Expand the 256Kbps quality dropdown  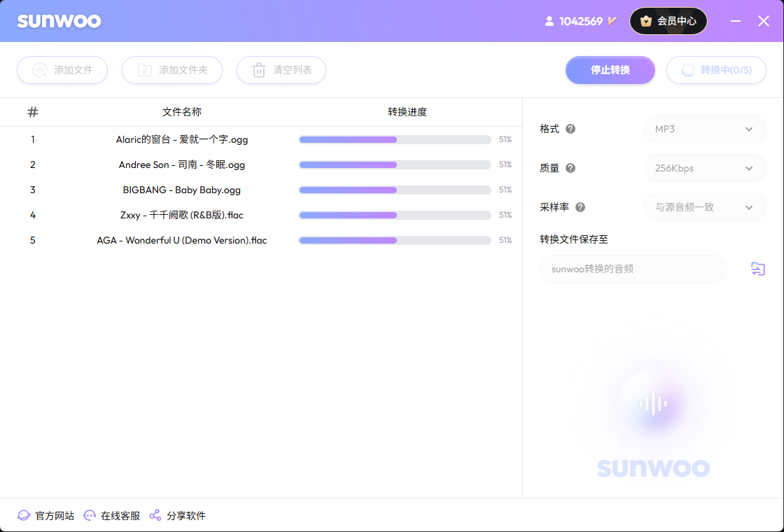pos(704,168)
